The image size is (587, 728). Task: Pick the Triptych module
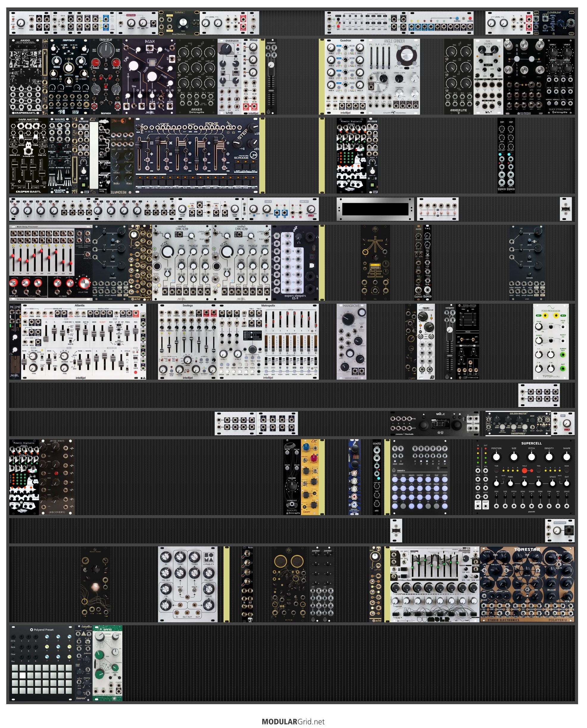click(69, 77)
